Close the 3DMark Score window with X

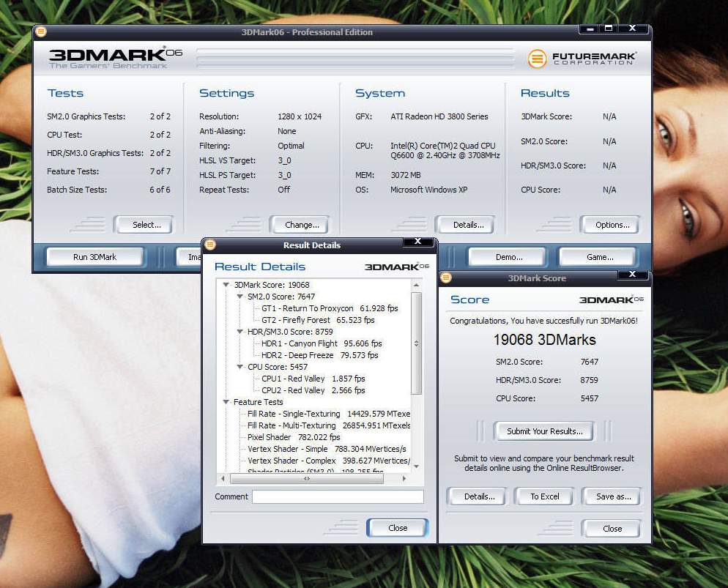pos(632,275)
